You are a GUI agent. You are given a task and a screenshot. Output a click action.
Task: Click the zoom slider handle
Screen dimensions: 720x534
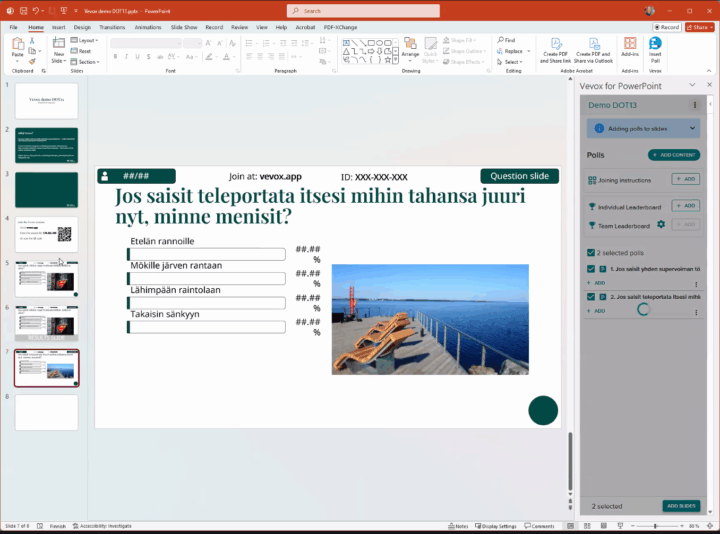655,526
